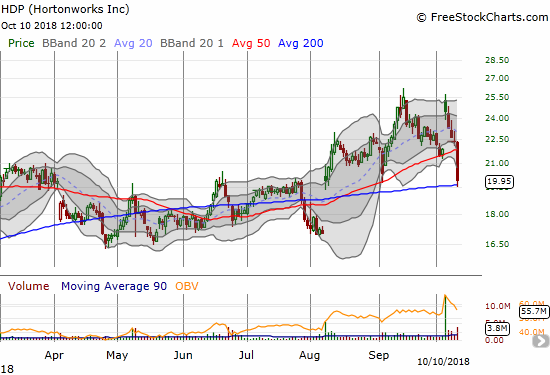Click the current price box 19.95

click(x=499, y=181)
